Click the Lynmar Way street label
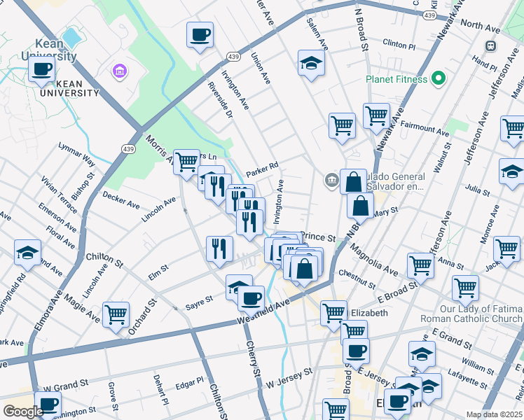524x420 pixels. click(76, 154)
